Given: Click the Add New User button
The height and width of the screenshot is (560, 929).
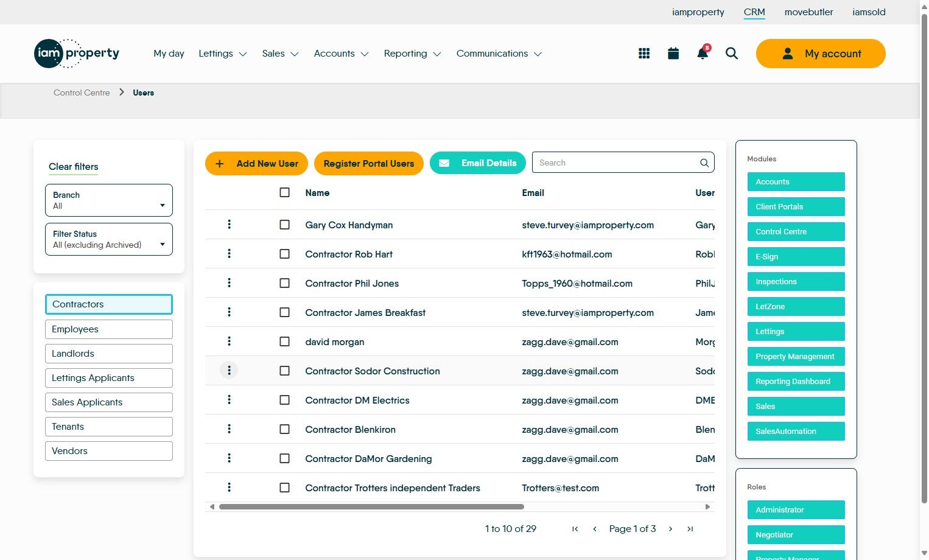Looking at the screenshot, I should (256, 163).
